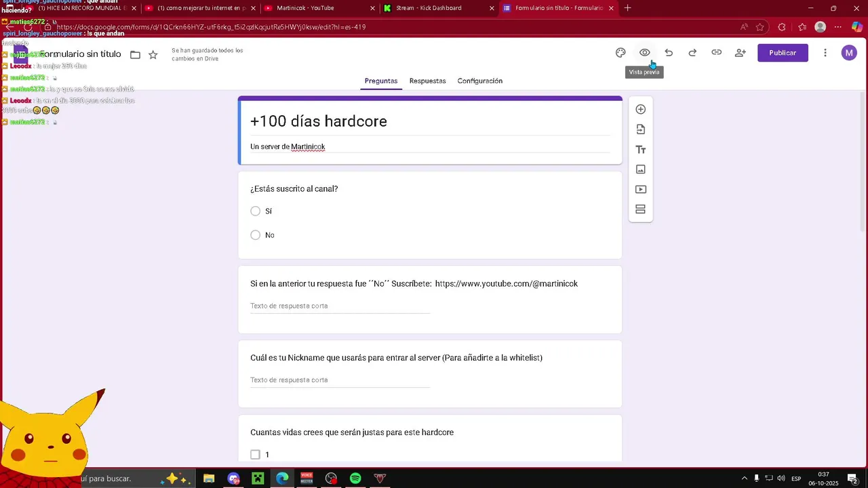Open the theme customization palette icon
The height and width of the screenshot is (488, 868).
point(620,53)
